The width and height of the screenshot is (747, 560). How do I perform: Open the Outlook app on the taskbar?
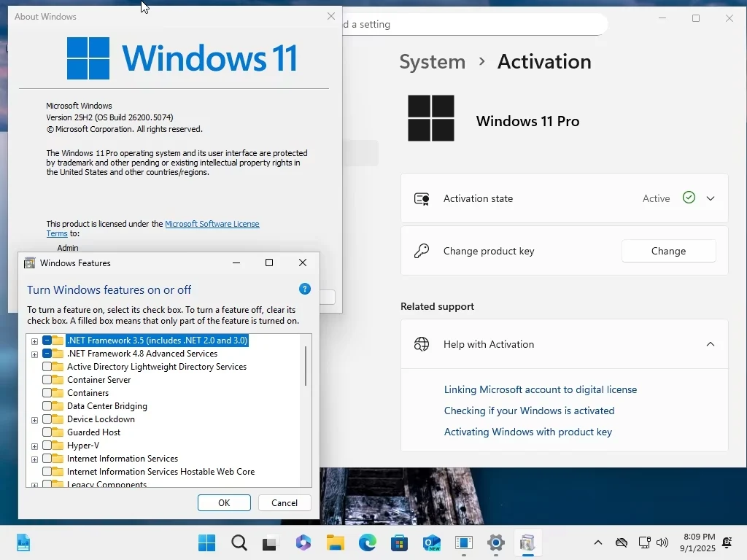pyautogui.click(x=431, y=542)
